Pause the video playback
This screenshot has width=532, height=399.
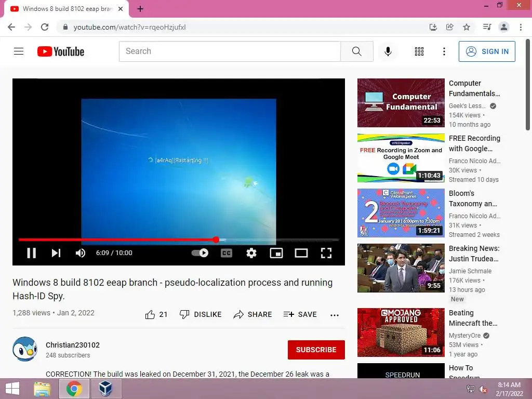pos(31,253)
